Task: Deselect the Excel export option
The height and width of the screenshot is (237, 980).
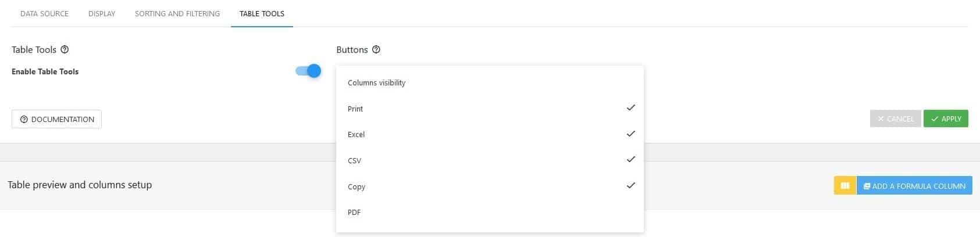Action: [490, 134]
